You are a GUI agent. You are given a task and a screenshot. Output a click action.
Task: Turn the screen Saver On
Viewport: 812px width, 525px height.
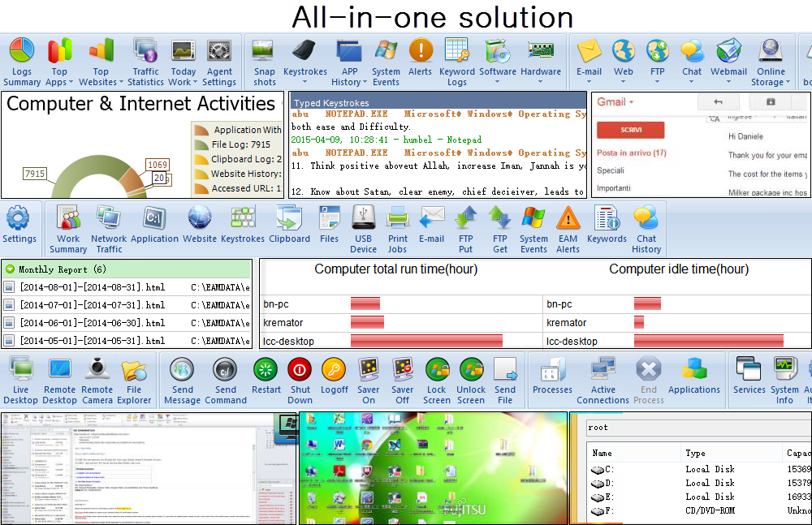(x=368, y=379)
